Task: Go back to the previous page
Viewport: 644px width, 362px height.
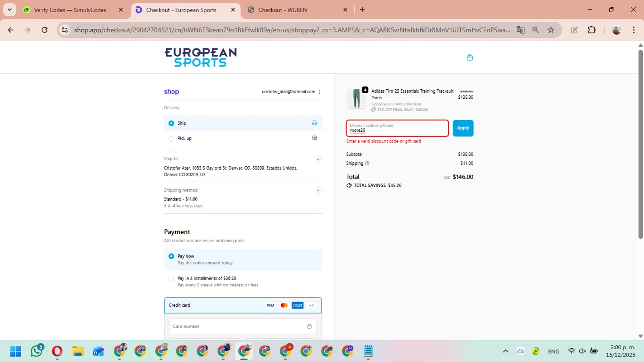Action: (11, 30)
